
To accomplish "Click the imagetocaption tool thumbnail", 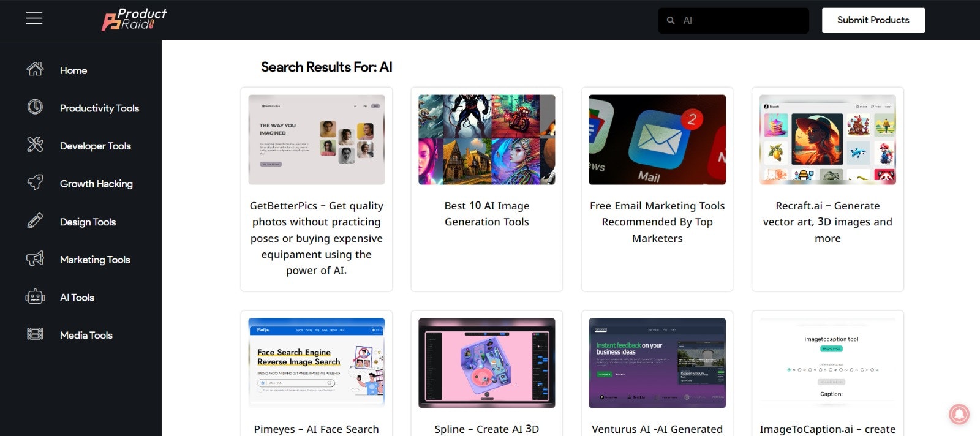I will (x=827, y=363).
